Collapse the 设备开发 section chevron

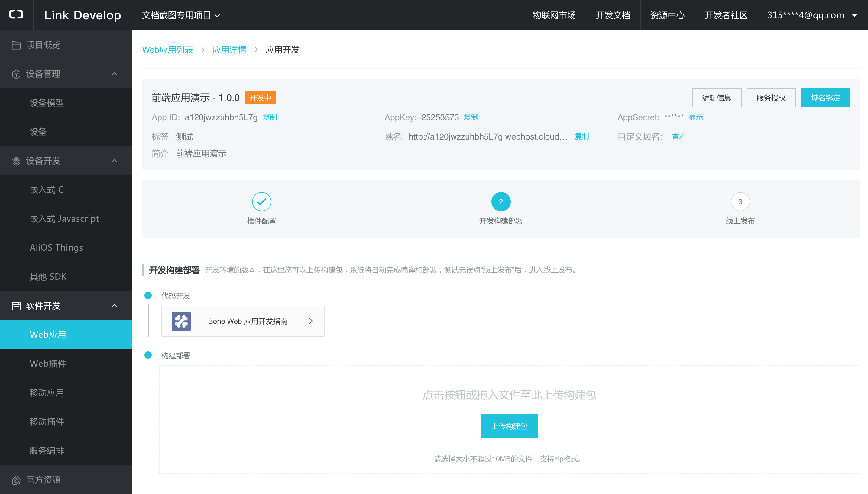click(115, 161)
